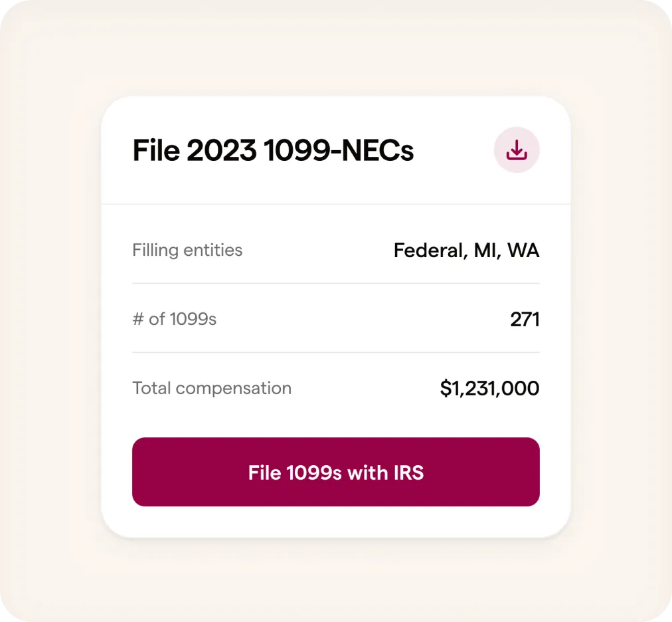Select the # of 1099s label

[x=175, y=319]
